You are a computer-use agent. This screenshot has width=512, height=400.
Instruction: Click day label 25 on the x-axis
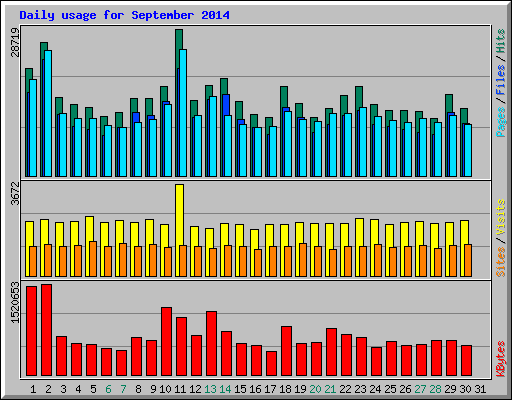click(x=390, y=389)
